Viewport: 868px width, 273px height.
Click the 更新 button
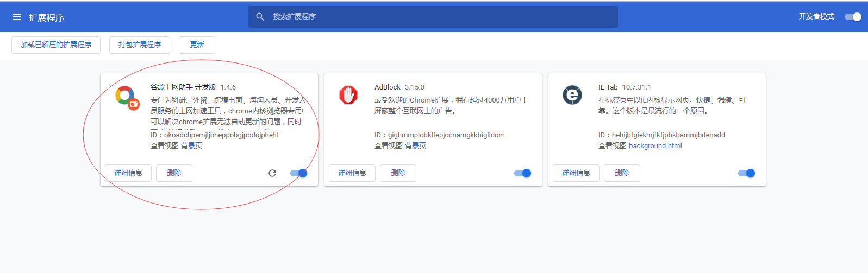coord(197,45)
